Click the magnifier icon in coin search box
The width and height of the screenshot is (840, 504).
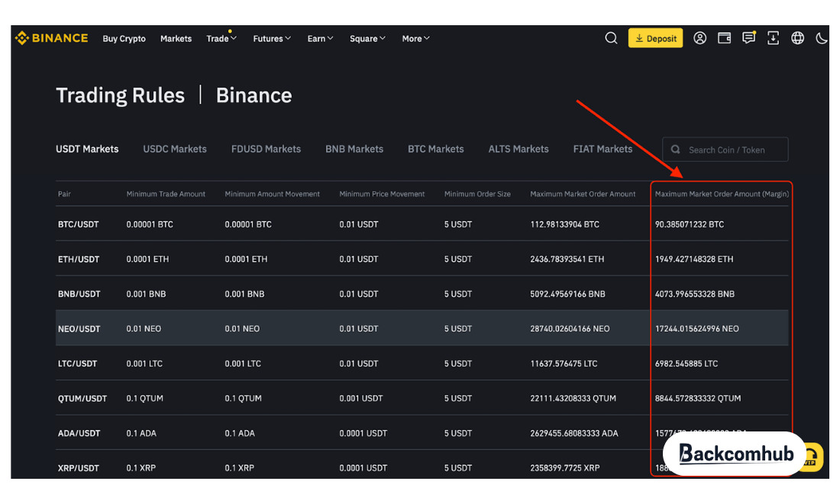(676, 150)
